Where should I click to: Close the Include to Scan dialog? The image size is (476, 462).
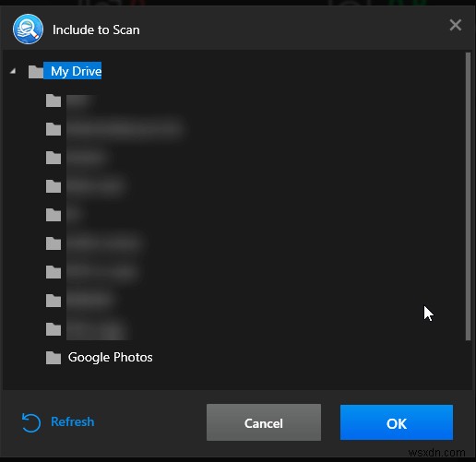click(456, 25)
